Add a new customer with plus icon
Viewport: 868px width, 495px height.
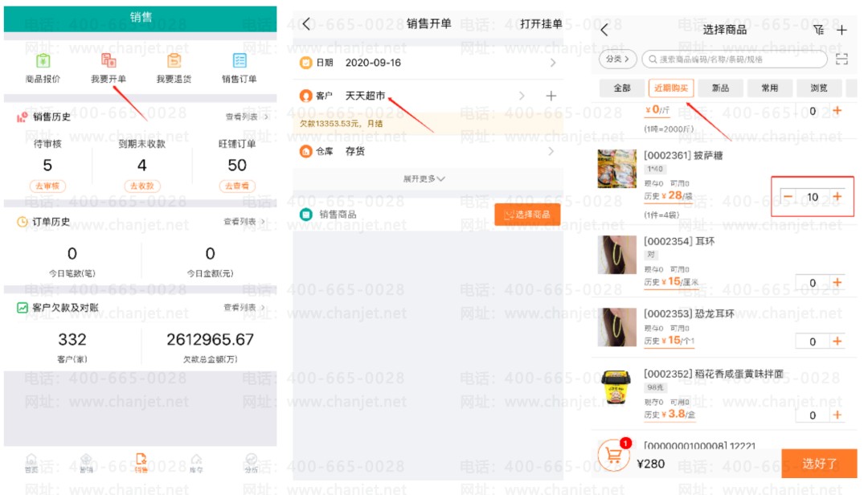[551, 96]
